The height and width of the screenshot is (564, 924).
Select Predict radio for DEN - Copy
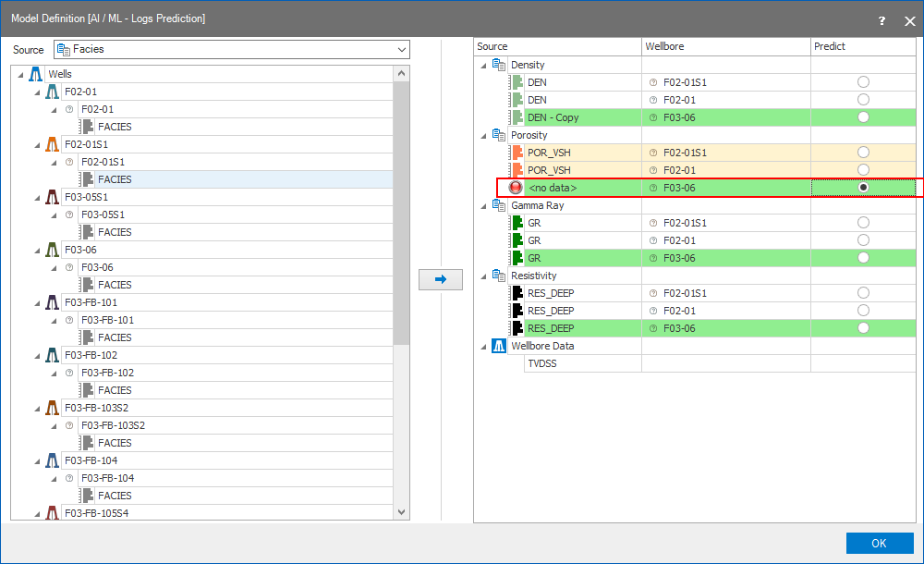pyautogui.click(x=863, y=117)
